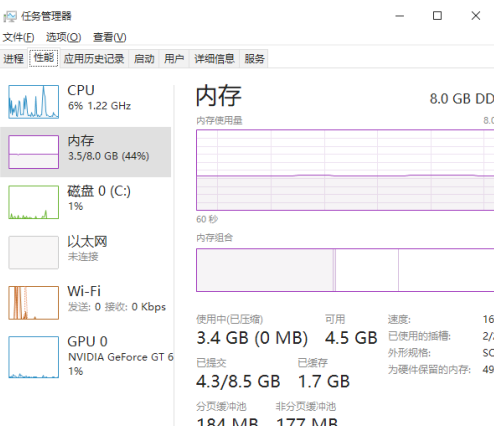The image size is (494, 426).
Task: Click the 性能 tab
Action: pyautogui.click(x=44, y=58)
